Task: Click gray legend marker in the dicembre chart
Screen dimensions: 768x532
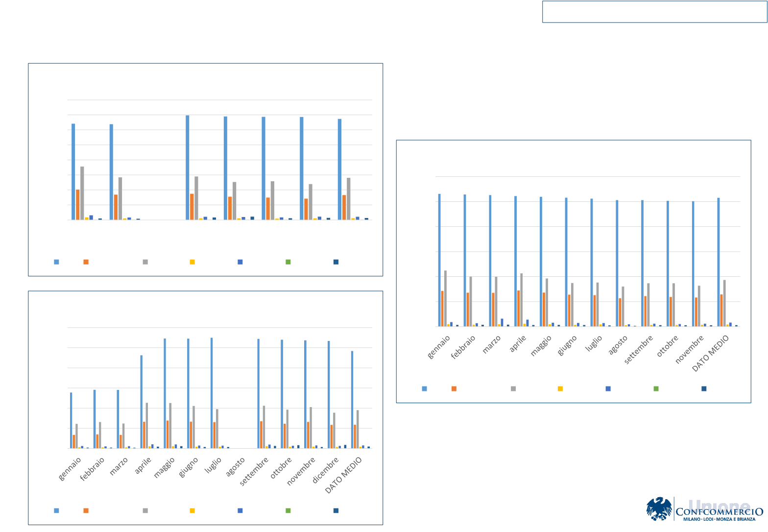Action: click(145, 510)
